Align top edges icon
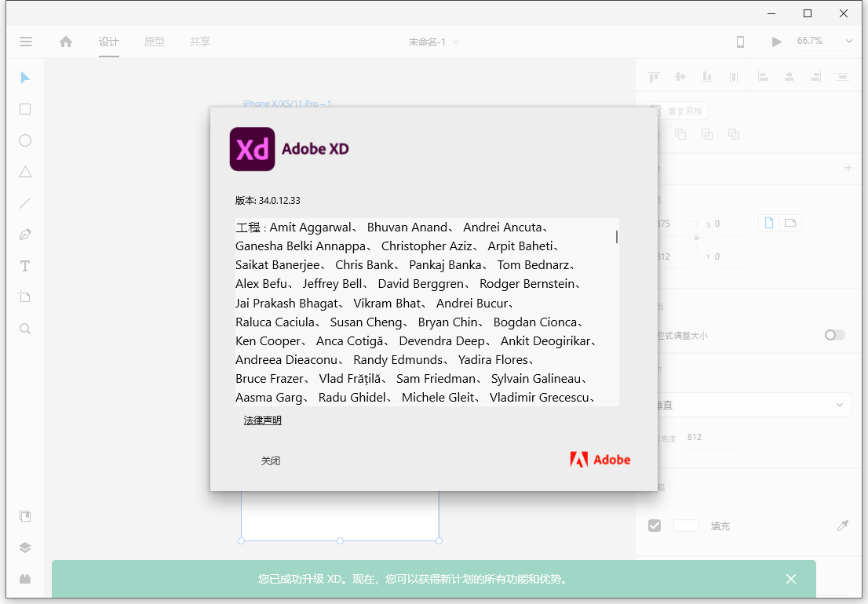Viewport: 868px width, 604px height. pyautogui.click(x=654, y=77)
